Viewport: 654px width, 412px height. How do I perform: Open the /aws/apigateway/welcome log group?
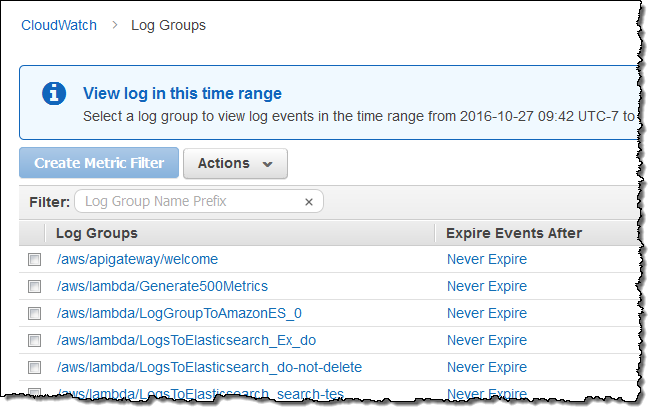(x=137, y=260)
